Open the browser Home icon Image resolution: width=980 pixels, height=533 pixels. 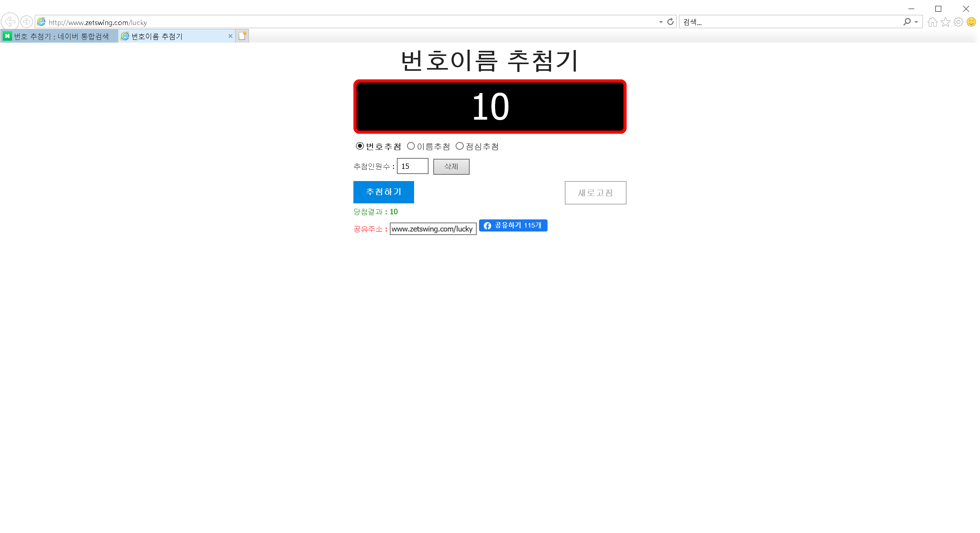click(933, 22)
